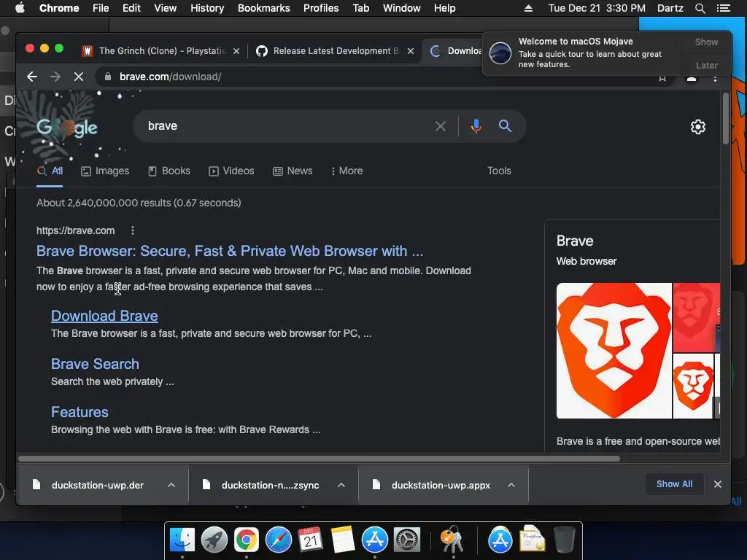Click the browser forward arrow
This screenshot has height=560, width=747.
(55, 77)
